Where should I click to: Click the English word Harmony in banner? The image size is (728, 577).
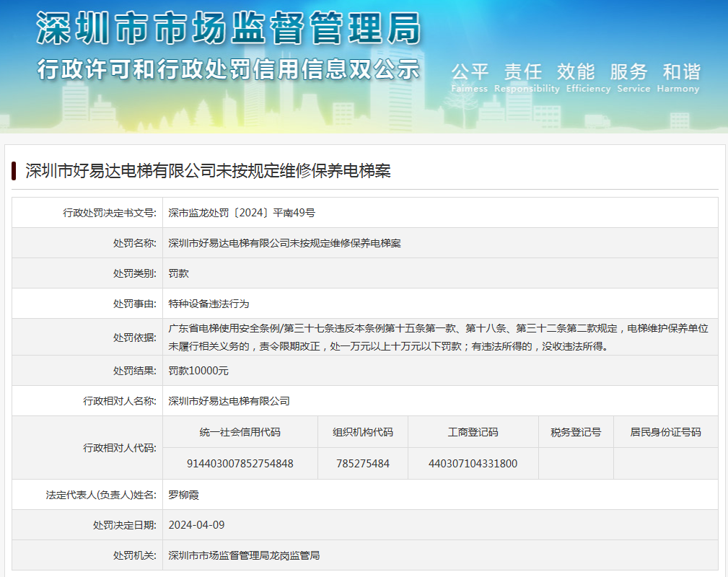(x=678, y=89)
